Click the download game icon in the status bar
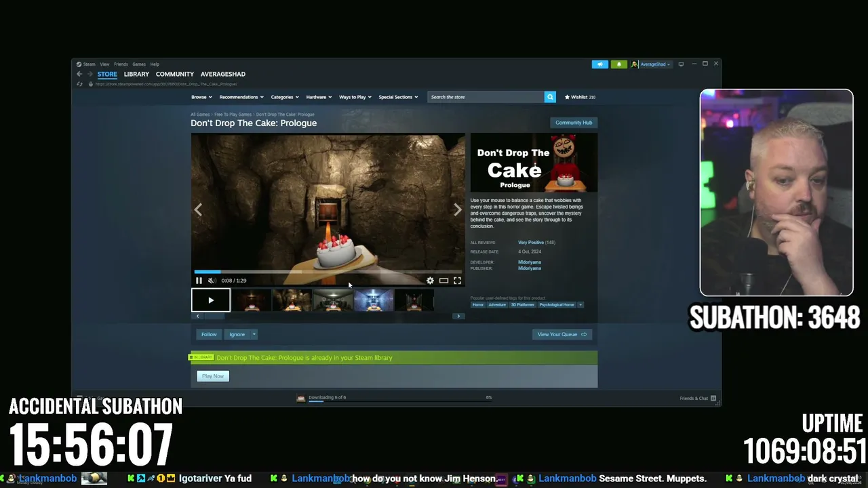Image resolution: width=868 pixels, height=488 pixels. click(x=301, y=399)
